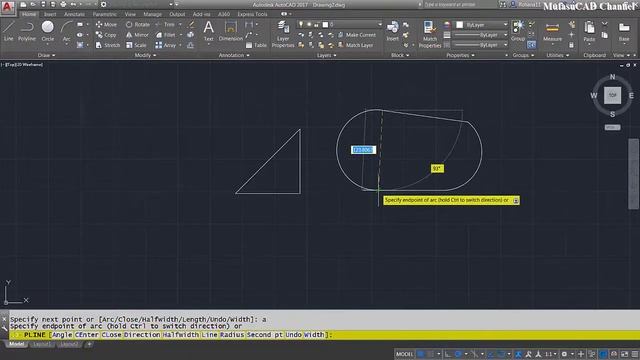Screen dimensions: 640x360
Task: Select the Polyline tool
Action: tap(27, 31)
